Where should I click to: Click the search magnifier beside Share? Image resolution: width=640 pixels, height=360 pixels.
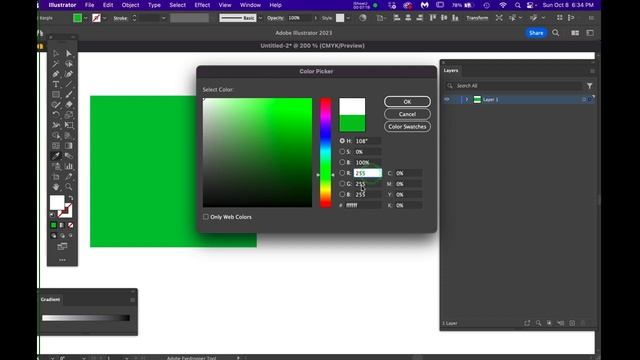(x=556, y=33)
